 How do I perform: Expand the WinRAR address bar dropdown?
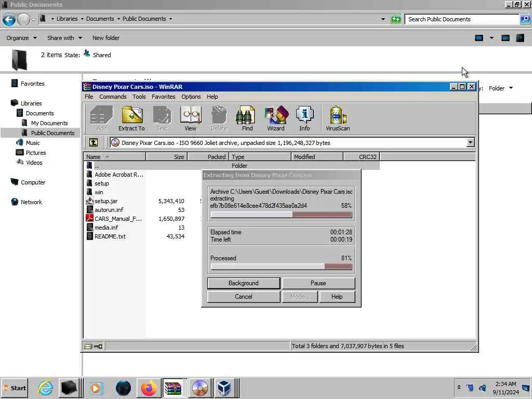pos(470,142)
